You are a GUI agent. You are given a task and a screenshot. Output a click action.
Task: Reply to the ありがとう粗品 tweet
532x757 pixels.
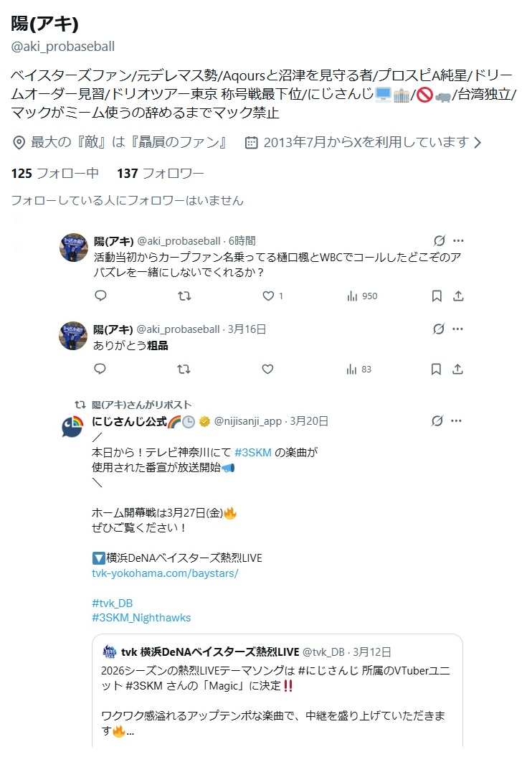(100, 369)
